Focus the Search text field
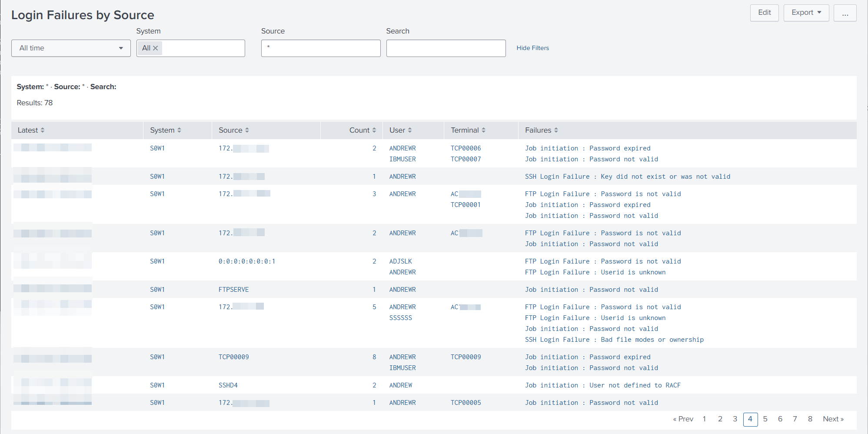This screenshot has width=868, height=434. click(446, 48)
